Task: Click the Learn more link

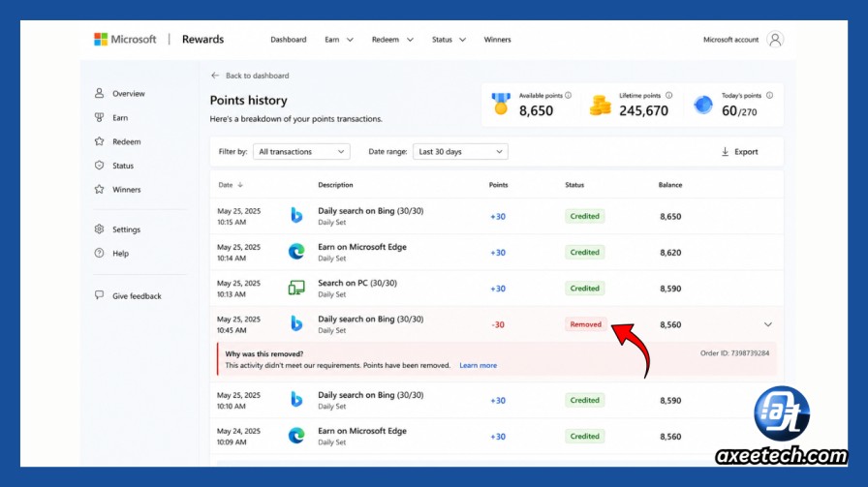Action: 479,365
